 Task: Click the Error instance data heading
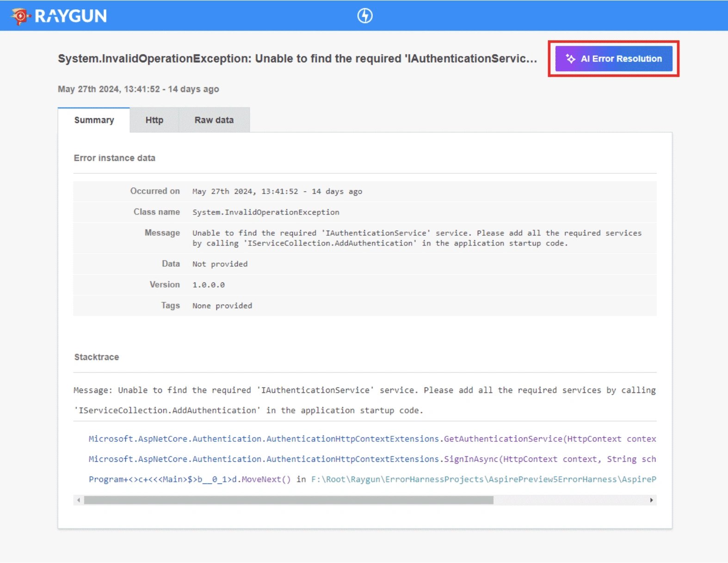click(115, 158)
